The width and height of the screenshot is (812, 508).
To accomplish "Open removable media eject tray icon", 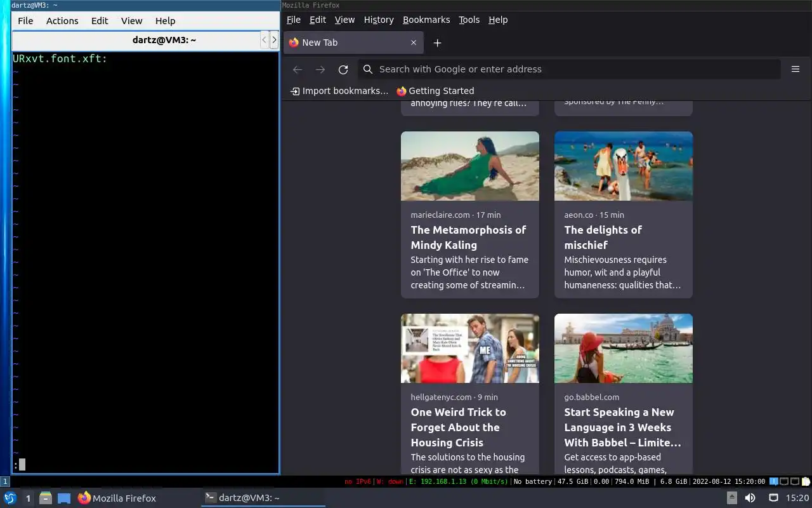I will point(731,498).
